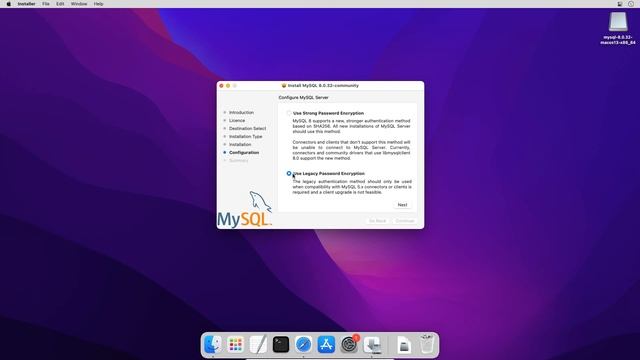Close the installer window with red button
Screen dimensions: 640x360
coord(222,86)
